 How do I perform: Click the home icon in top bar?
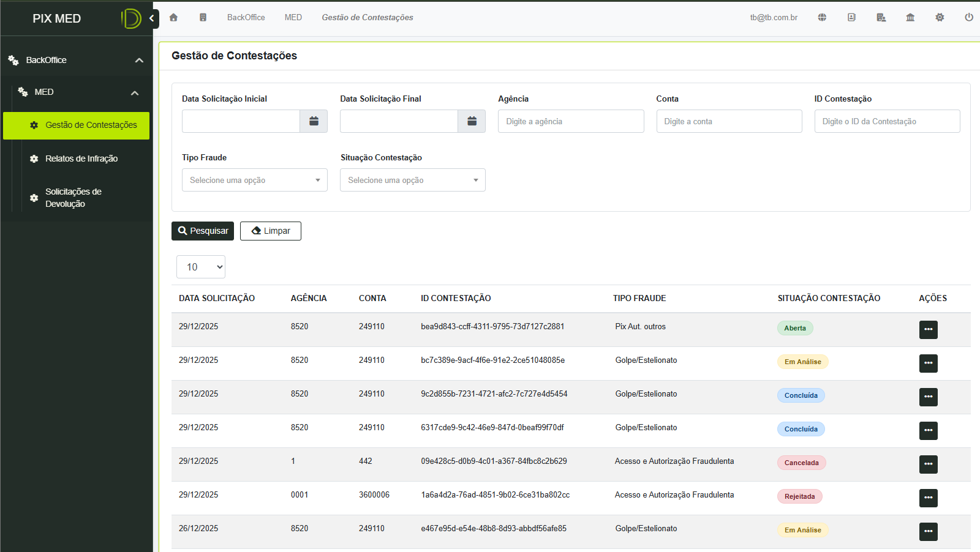point(173,18)
